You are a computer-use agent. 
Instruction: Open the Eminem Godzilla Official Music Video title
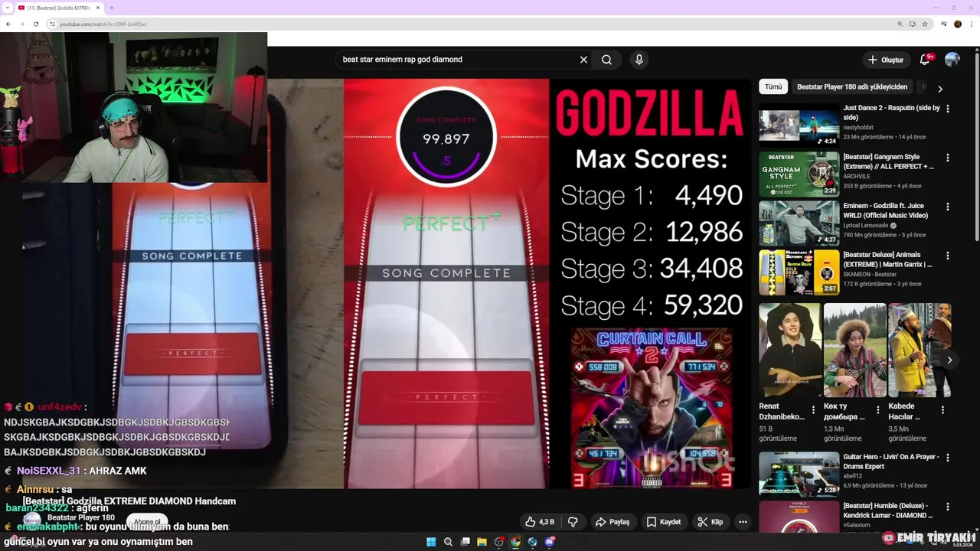pyautogui.click(x=886, y=210)
